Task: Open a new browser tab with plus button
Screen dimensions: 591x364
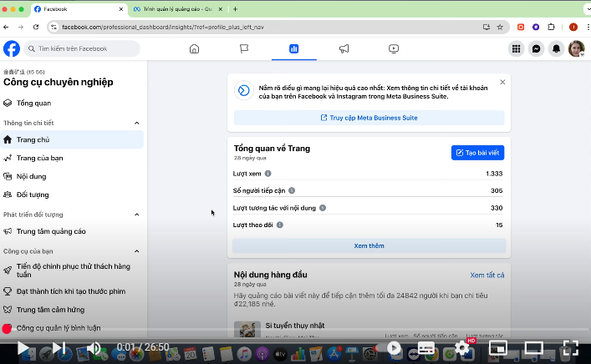Action: (x=235, y=9)
